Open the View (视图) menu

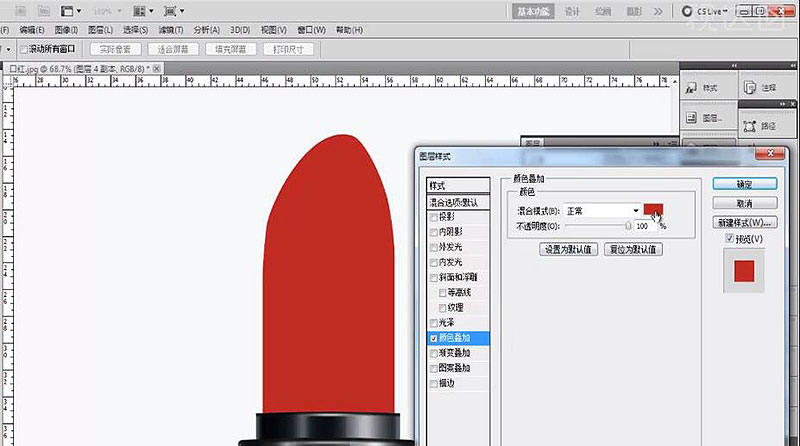273,30
